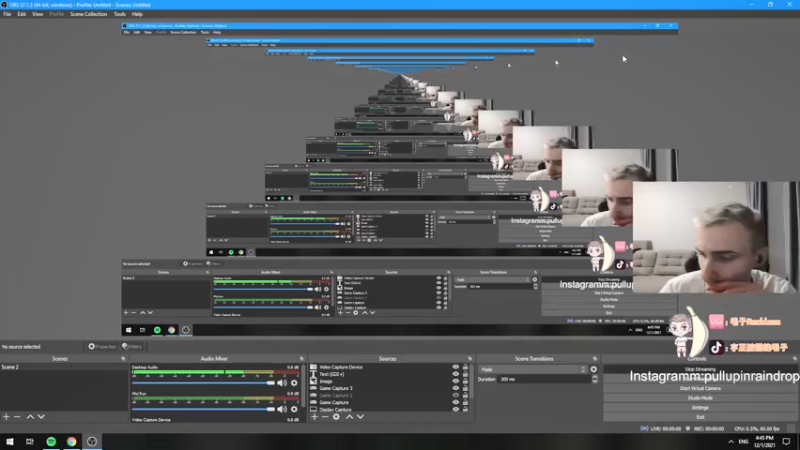Open the Fade transition dropdown

(x=533, y=369)
